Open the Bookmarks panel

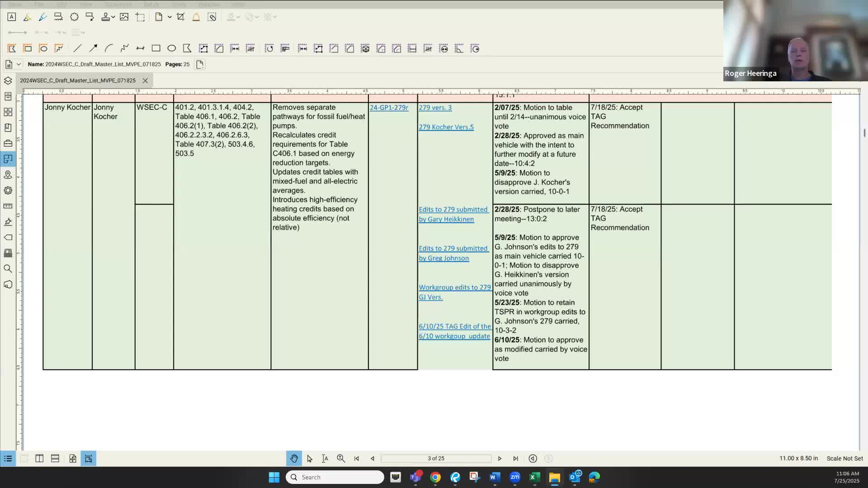[x=8, y=127]
